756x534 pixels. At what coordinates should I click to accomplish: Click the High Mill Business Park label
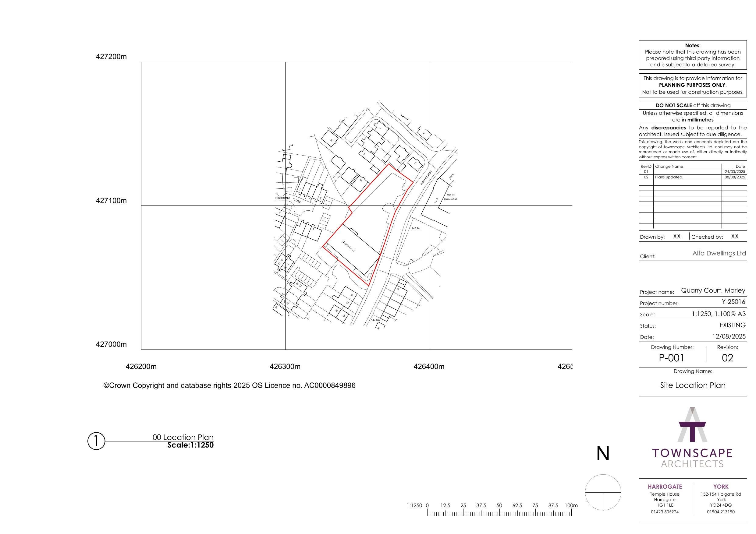[451, 197]
